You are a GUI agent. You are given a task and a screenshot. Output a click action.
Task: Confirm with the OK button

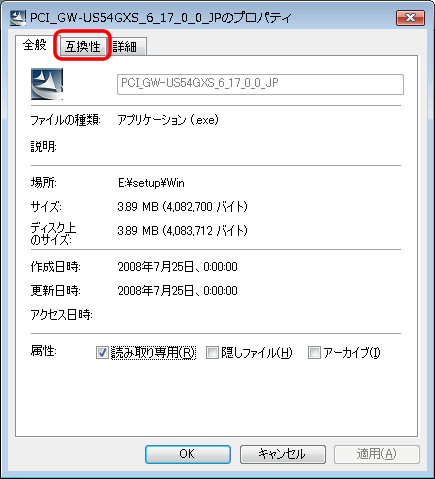pyautogui.click(x=188, y=454)
